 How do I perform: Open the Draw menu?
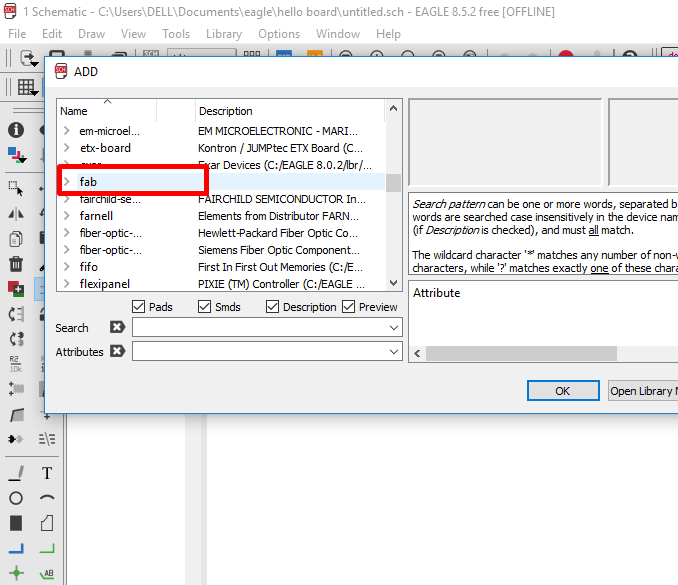click(91, 34)
